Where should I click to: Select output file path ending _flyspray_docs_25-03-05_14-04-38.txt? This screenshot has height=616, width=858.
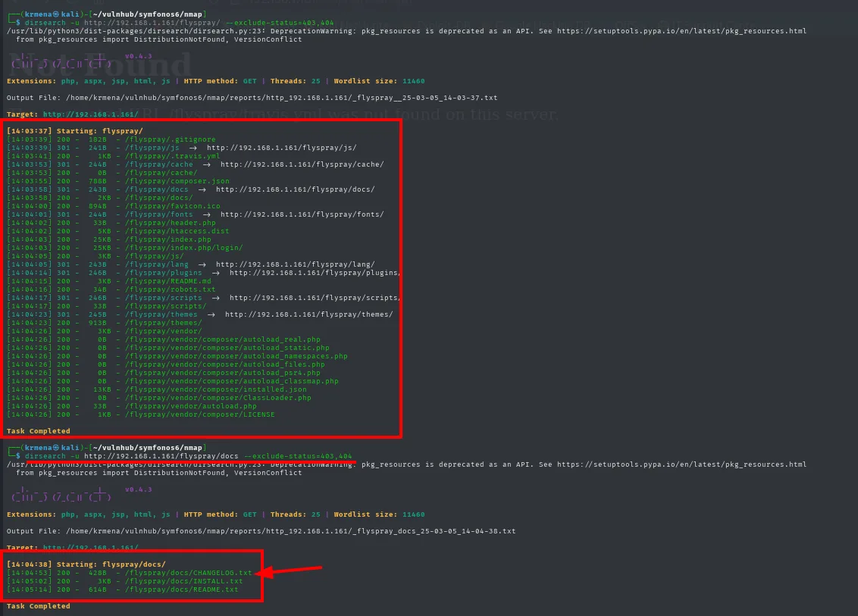290,531
